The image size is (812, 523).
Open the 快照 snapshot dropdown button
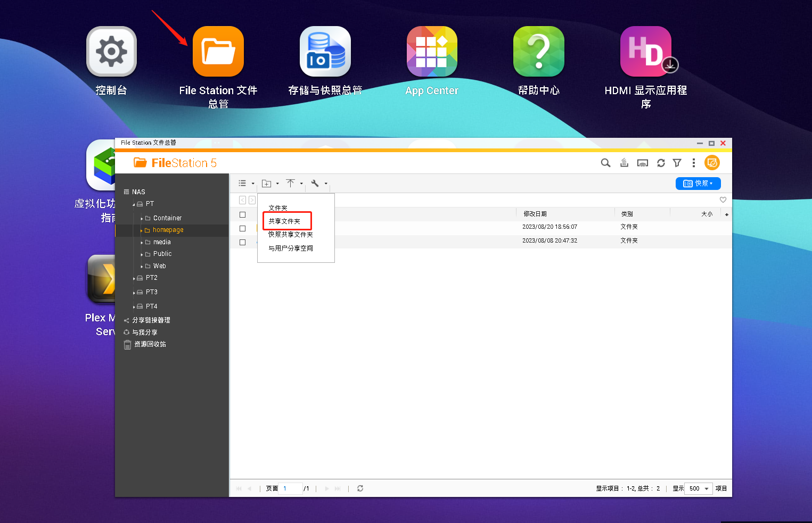[698, 184]
